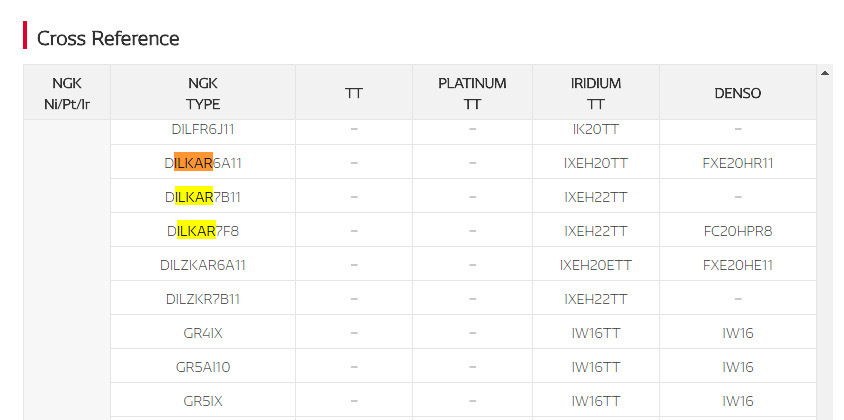Click the NGK TYPE column header
Viewport: 844px width, 420px height.
(203, 93)
